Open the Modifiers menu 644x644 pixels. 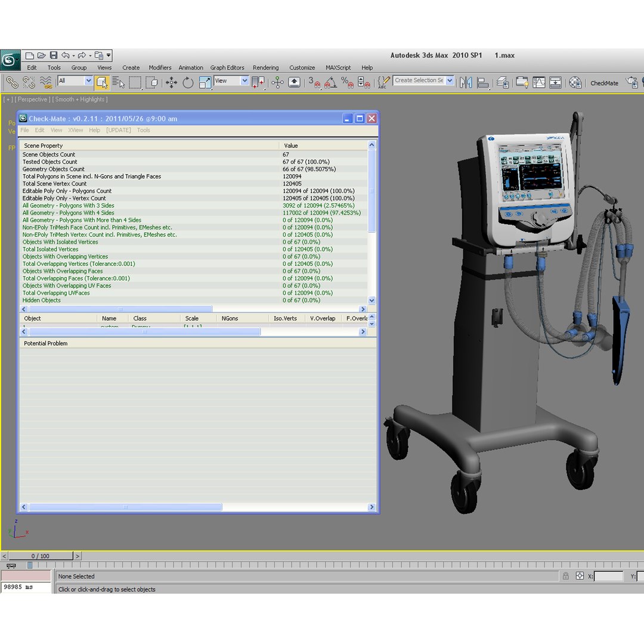pyautogui.click(x=160, y=68)
